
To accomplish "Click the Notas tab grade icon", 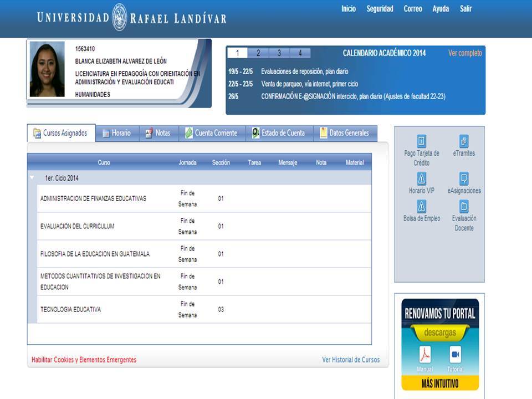I will [149, 133].
